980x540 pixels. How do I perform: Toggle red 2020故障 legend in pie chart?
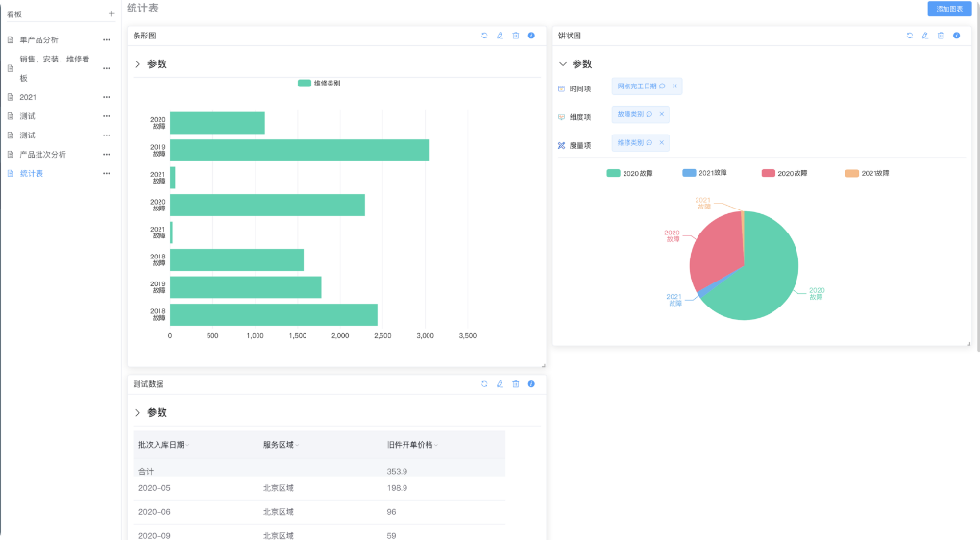click(784, 173)
